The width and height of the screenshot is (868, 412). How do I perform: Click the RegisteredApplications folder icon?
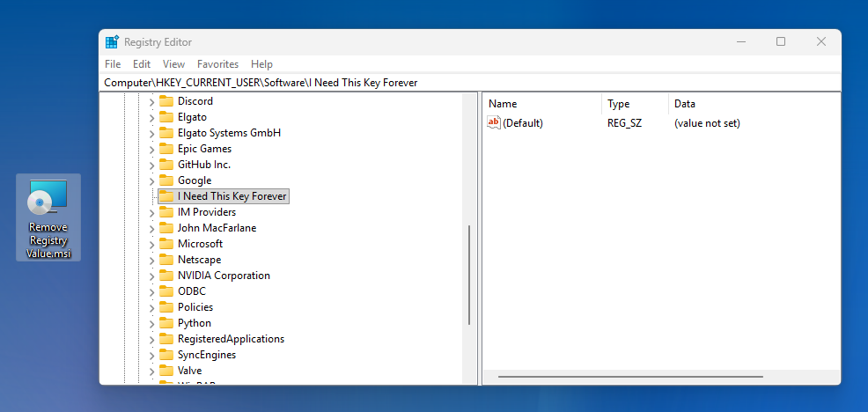pyautogui.click(x=166, y=339)
